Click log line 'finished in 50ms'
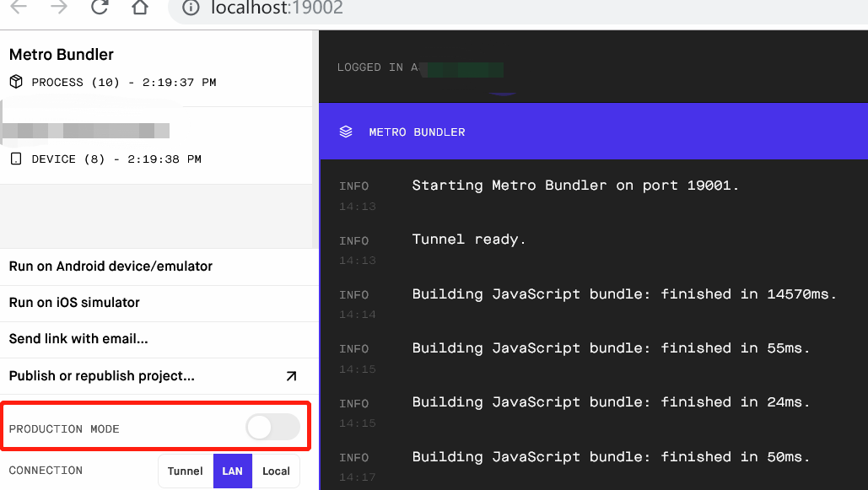Viewport: 868px width, 490px height. 611,457
